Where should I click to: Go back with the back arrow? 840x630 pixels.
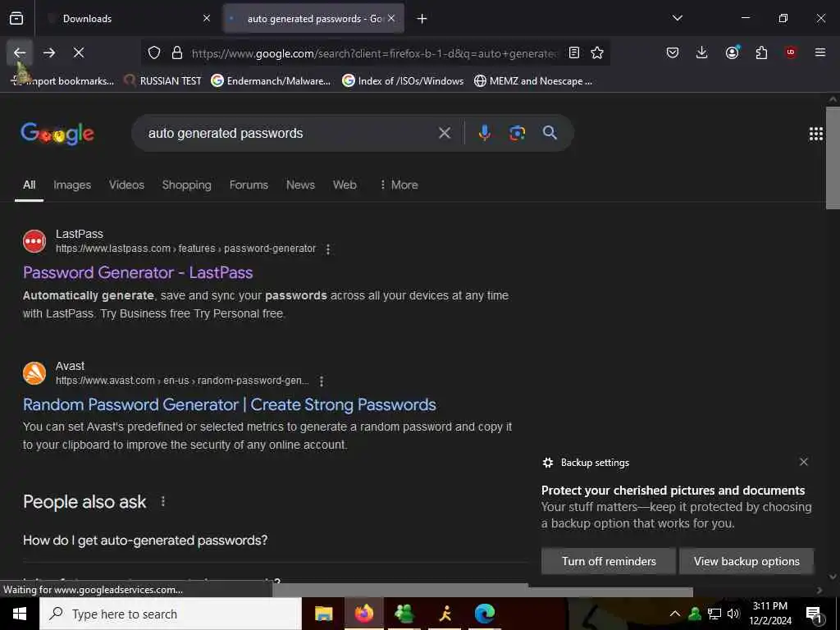20,52
